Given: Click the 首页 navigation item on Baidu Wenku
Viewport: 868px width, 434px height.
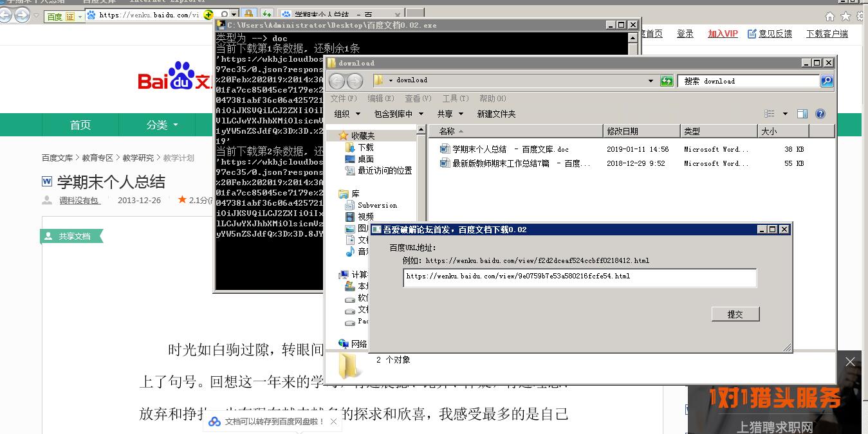Looking at the screenshot, I should tap(80, 125).
